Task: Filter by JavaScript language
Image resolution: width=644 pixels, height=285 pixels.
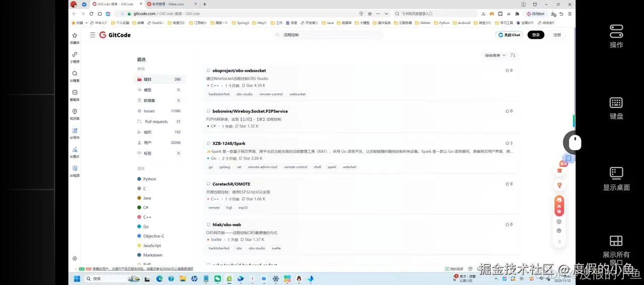Action: [149, 246]
